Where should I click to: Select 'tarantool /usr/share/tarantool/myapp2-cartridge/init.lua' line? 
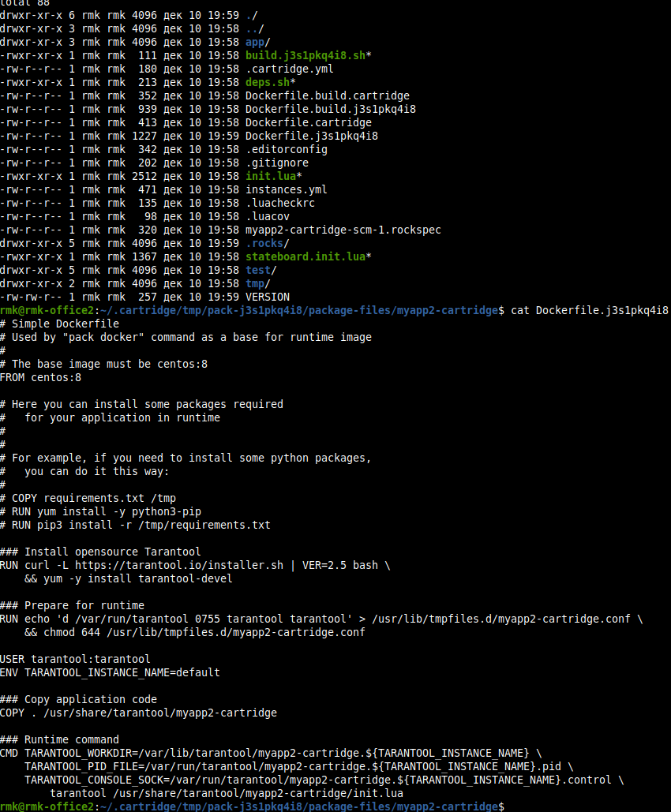(x=227, y=795)
